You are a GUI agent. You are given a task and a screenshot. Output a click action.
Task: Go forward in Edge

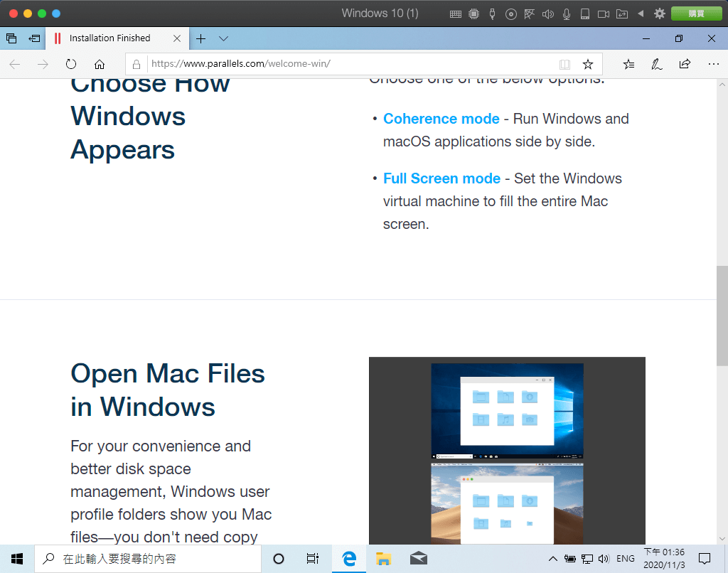[43, 64]
